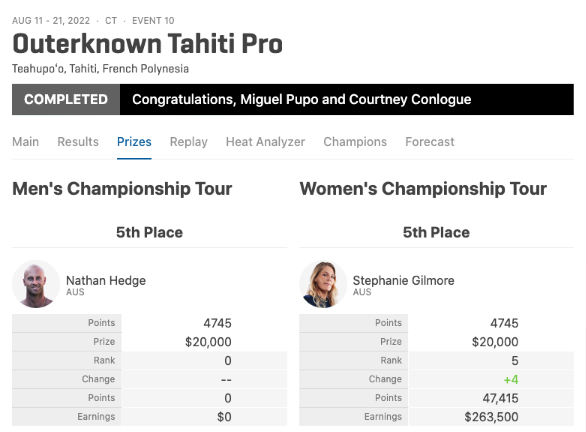
Task: Open the Replay tab
Action: click(x=188, y=142)
